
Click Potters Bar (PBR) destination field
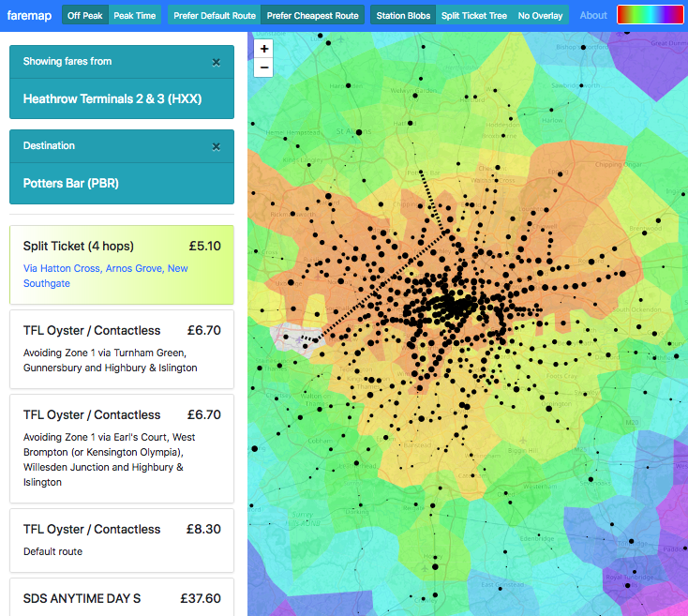[122, 184]
